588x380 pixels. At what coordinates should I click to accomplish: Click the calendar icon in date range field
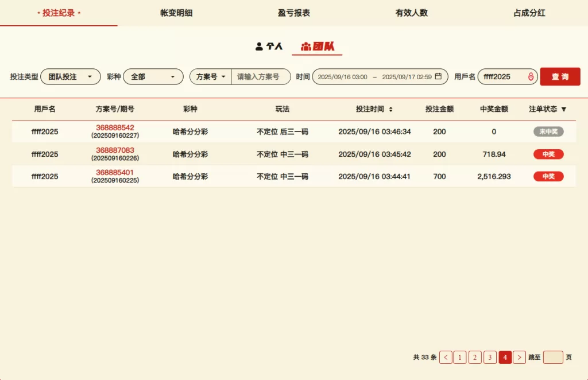pyautogui.click(x=438, y=76)
